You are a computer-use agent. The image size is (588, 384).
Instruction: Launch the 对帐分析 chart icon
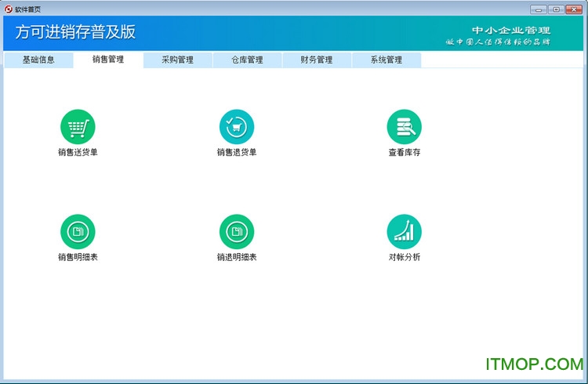pyautogui.click(x=404, y=231)
